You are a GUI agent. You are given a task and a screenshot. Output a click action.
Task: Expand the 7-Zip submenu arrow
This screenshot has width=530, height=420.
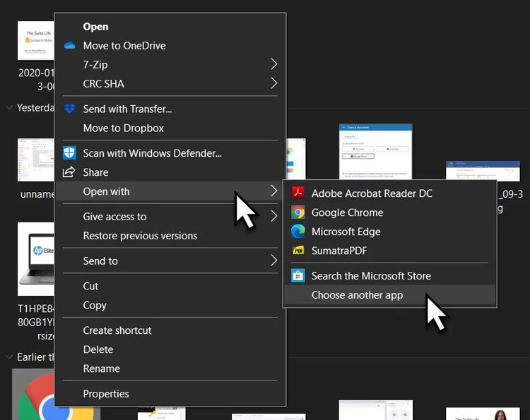pos(273,64)
